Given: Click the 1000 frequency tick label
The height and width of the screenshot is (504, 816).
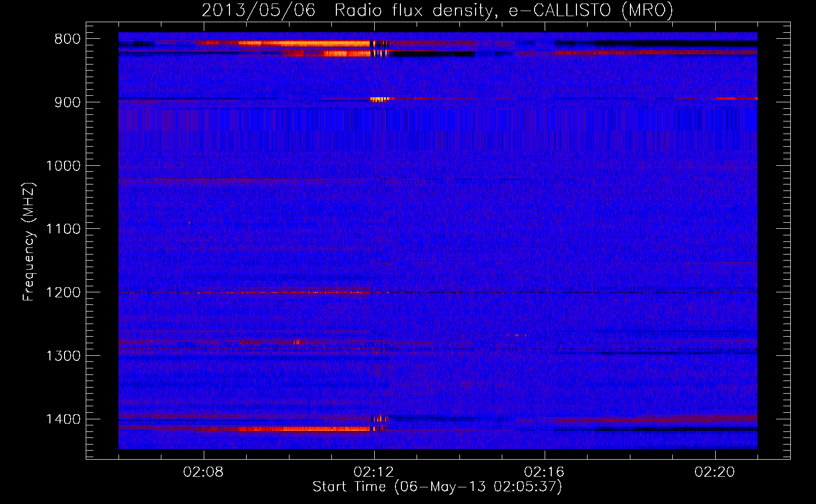Looking at the screenshot, I should pyautogui.click(x=63, y=166).
